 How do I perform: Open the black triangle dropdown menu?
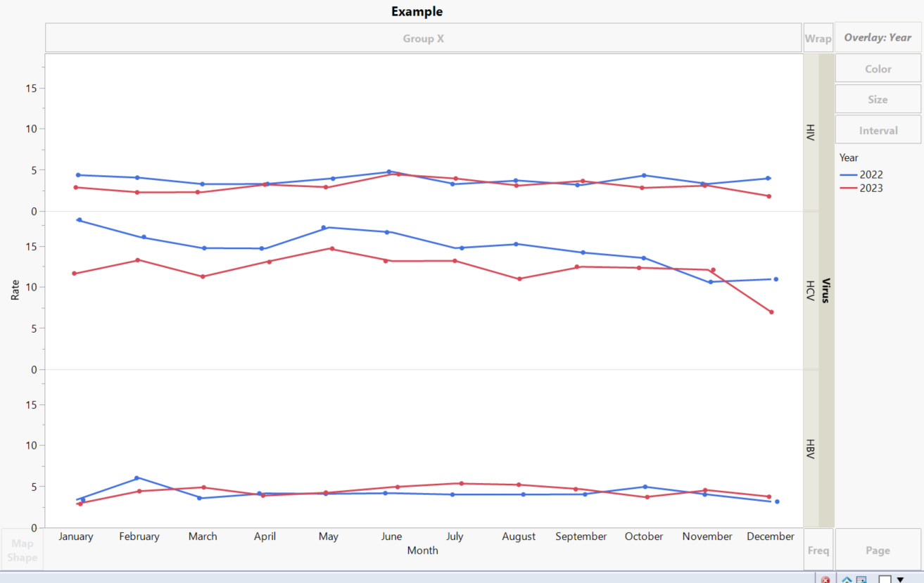(900, 579)
